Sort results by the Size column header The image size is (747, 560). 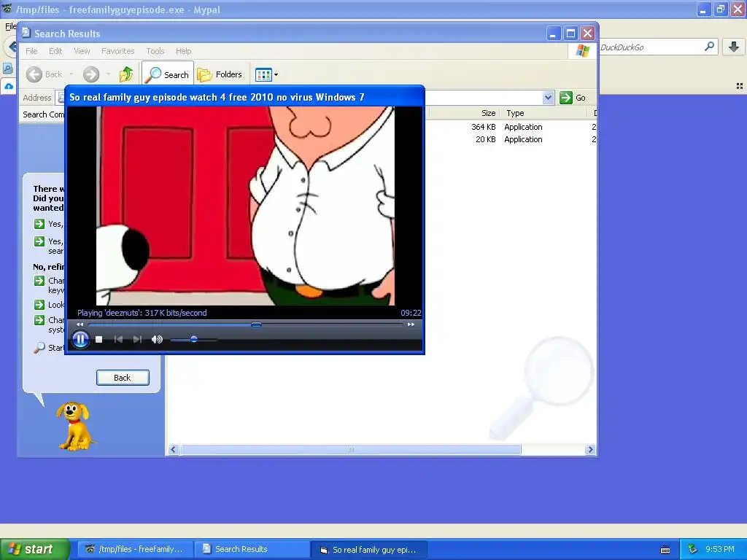pos(488,113)
